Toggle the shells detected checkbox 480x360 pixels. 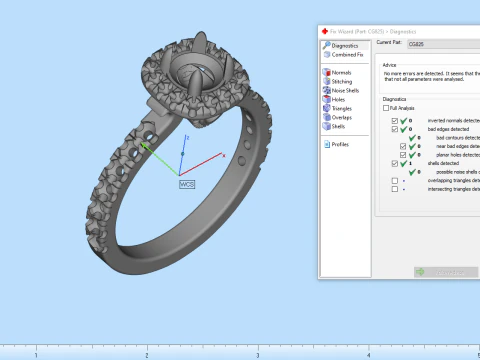click(x=395, y=164)
